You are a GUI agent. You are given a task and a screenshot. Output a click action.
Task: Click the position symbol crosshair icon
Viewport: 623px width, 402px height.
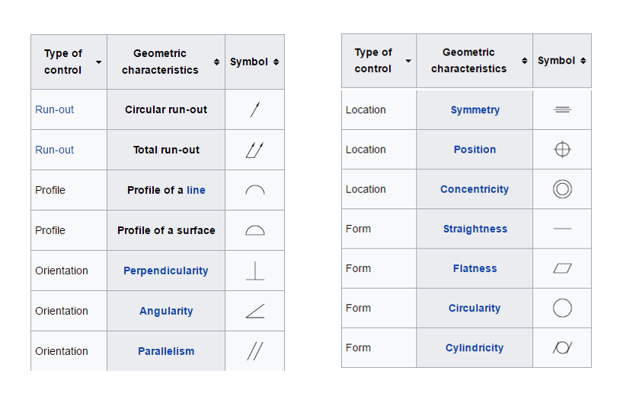coord(562,149)
